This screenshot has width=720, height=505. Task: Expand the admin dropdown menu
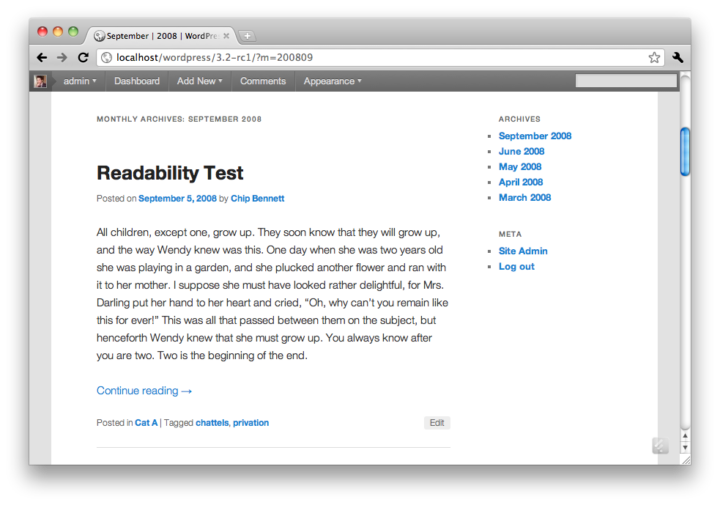80,81
